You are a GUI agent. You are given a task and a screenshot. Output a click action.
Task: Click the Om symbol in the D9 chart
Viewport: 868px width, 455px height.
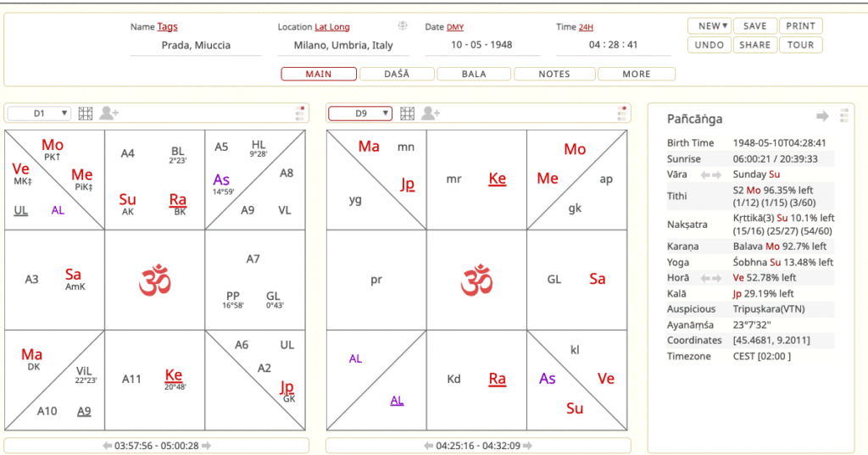(476, 280)
